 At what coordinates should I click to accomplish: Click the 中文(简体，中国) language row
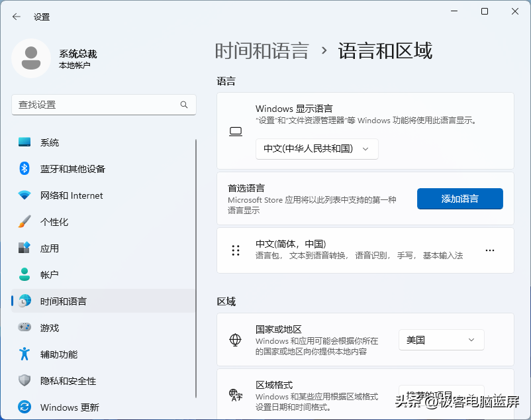point(365,250)
